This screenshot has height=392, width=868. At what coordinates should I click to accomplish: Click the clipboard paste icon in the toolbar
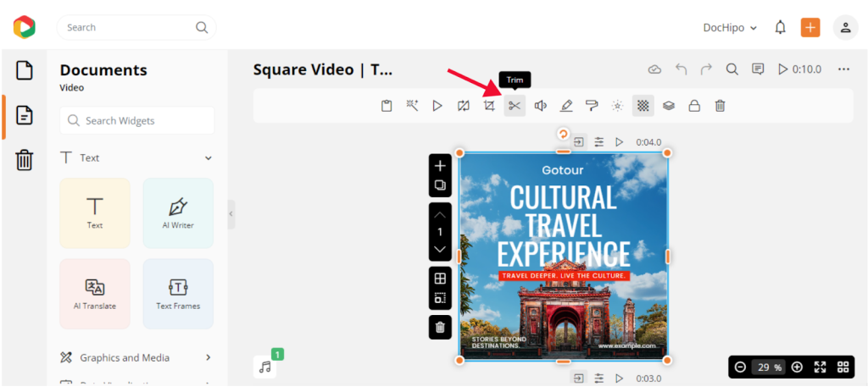coord(387,106)
